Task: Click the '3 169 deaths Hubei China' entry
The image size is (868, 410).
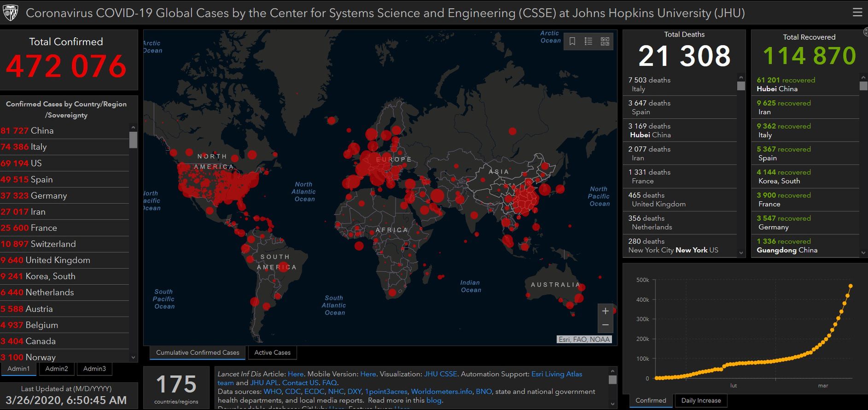Action: coord(680,130)
